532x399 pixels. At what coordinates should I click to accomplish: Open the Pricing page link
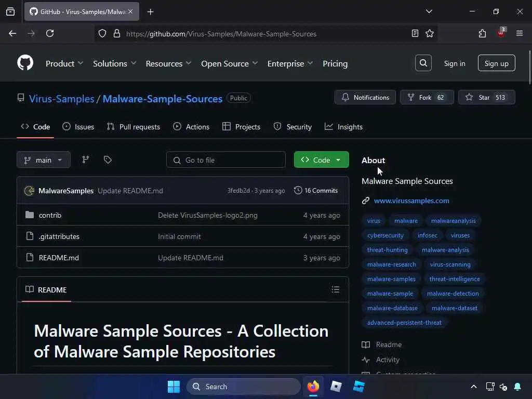(x=335, y=63)
